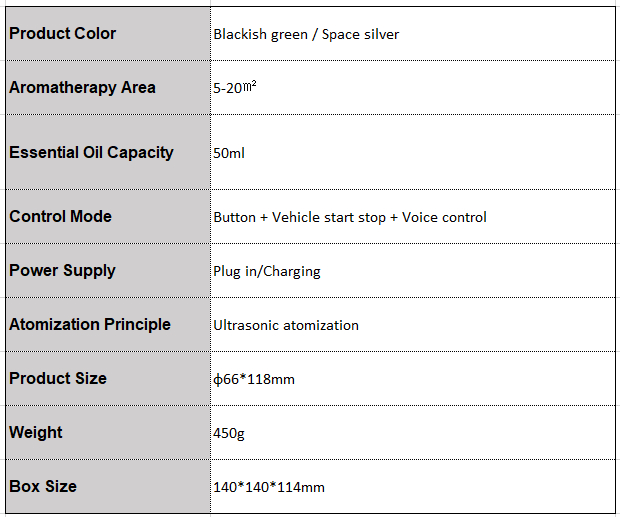
Task: Click the 5-20m² value cell
Action: click(413, 88)
